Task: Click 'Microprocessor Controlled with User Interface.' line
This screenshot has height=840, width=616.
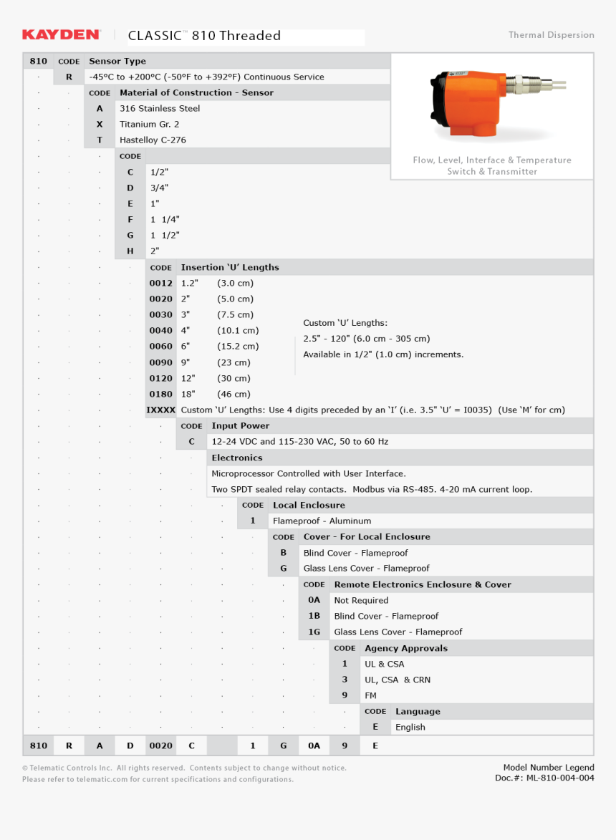Action: [x=309, y=473]
